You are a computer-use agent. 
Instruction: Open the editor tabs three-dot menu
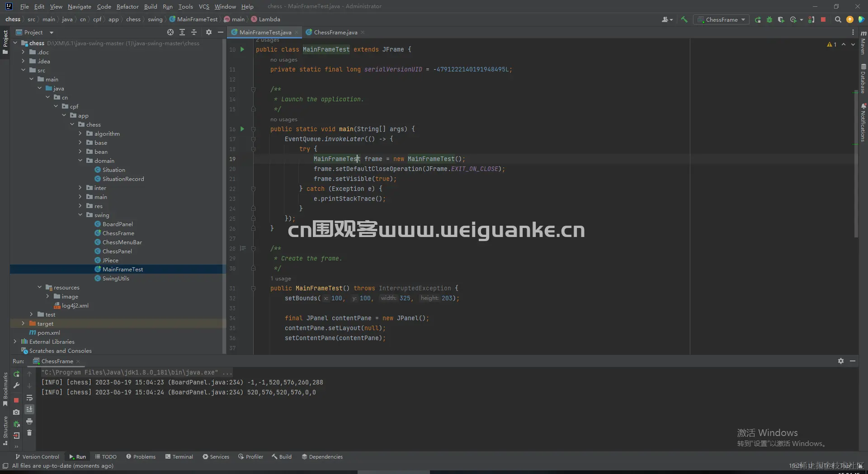[853, 32]
